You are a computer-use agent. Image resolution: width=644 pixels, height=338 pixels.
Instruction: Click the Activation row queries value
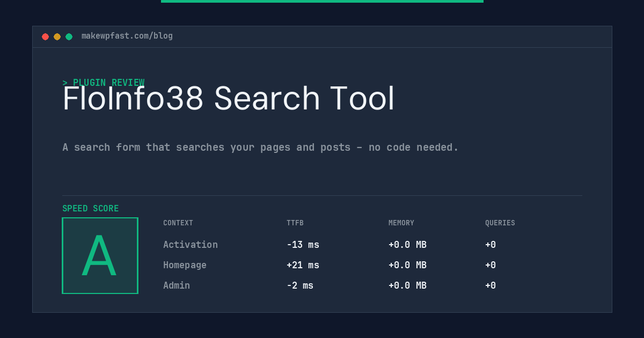tap(491, 245)
